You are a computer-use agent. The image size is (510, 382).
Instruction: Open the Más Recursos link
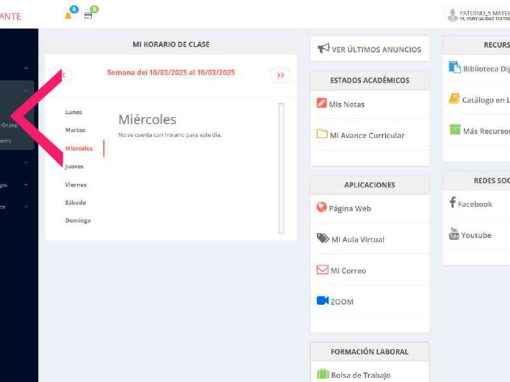[486, 131]
